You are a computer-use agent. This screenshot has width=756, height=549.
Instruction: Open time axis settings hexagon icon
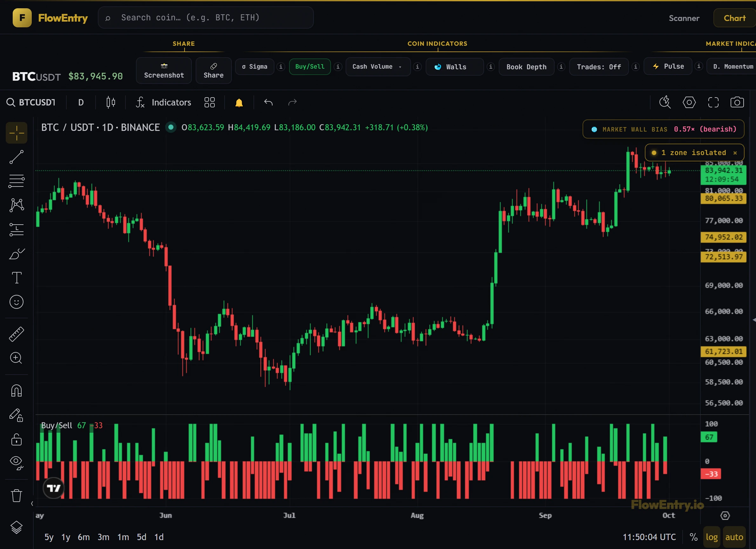tap(725, 516)
